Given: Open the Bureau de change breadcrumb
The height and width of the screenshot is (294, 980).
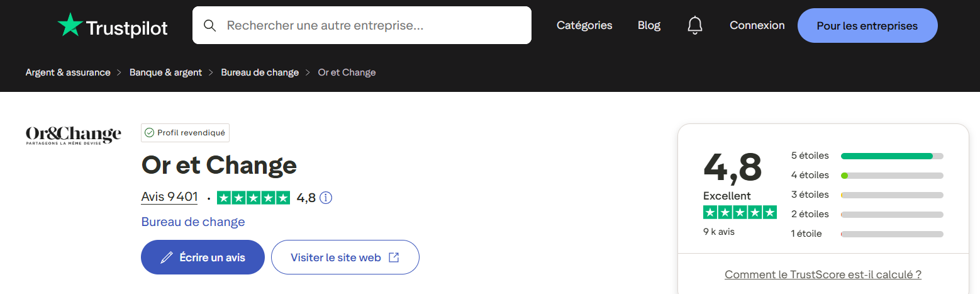Looking at the screenshot, I should [x=260, y=72].
